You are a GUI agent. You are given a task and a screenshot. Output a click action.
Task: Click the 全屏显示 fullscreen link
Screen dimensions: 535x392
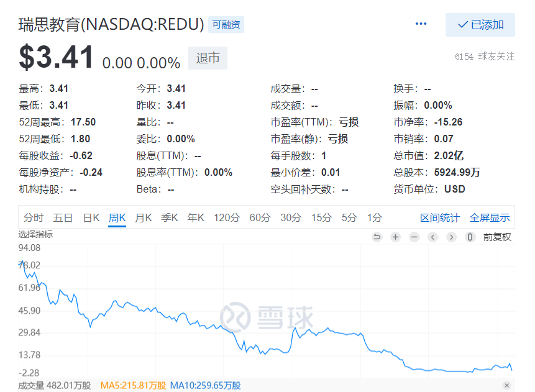point(490,217)
